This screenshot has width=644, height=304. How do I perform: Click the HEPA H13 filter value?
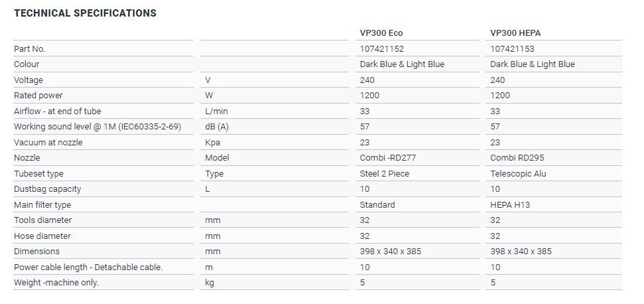510,205
